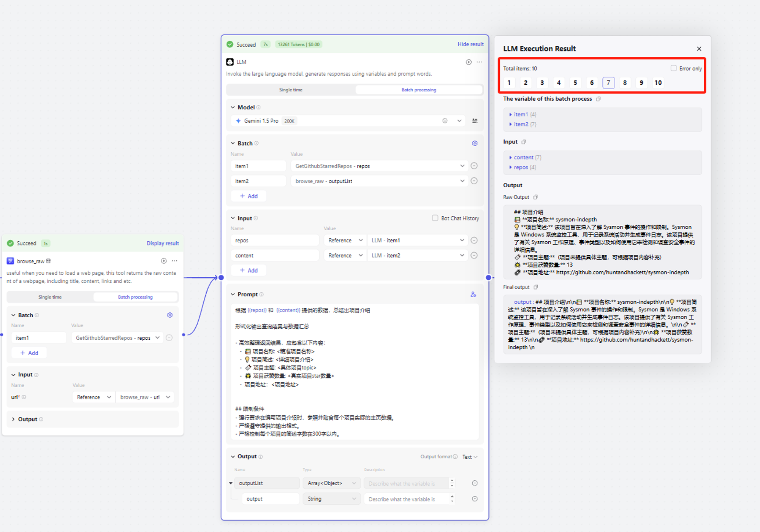Expand item1 variable in batch process

coord(510,114)
